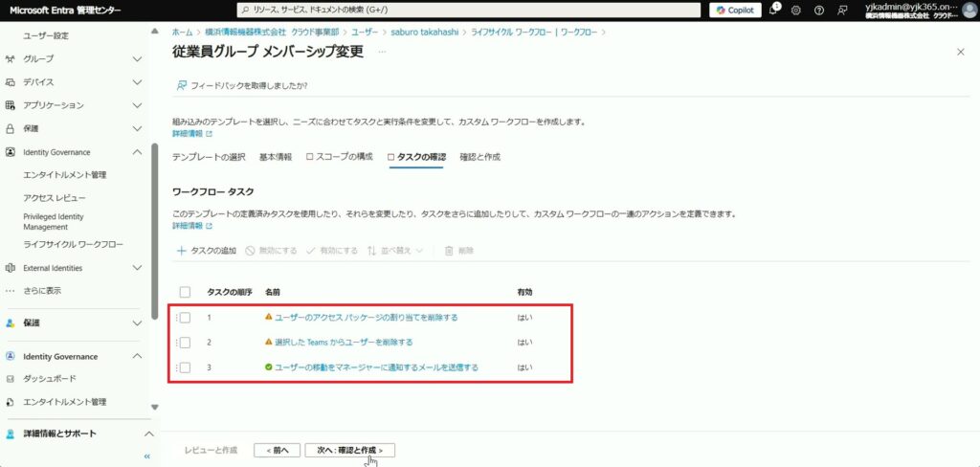Click warning icon on task 1 row
This screenshot has width=980, height=467.
[x=269, y=317]
